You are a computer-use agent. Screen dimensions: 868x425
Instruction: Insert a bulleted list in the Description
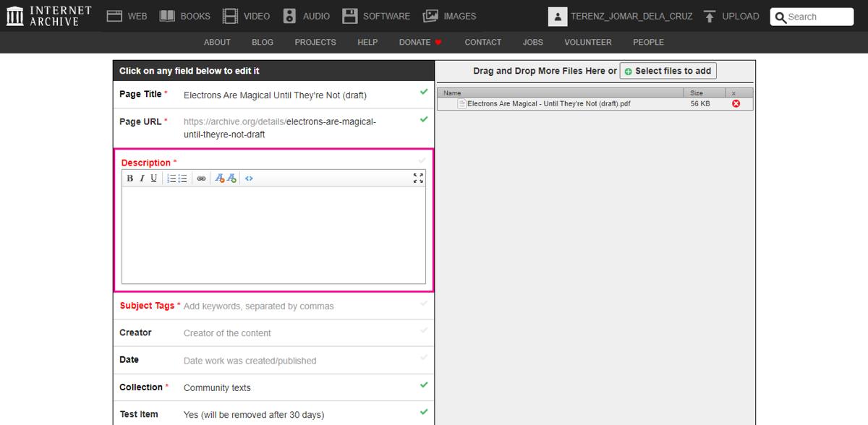(182, 178)
